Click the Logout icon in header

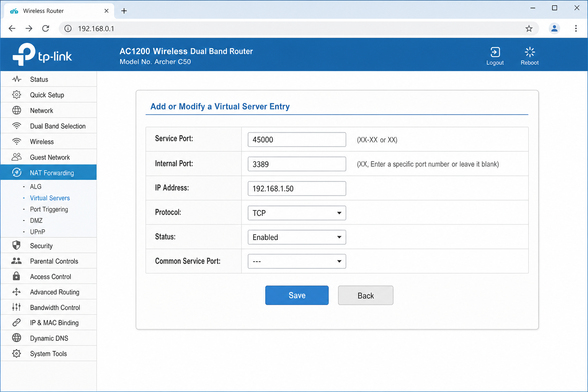495,52
